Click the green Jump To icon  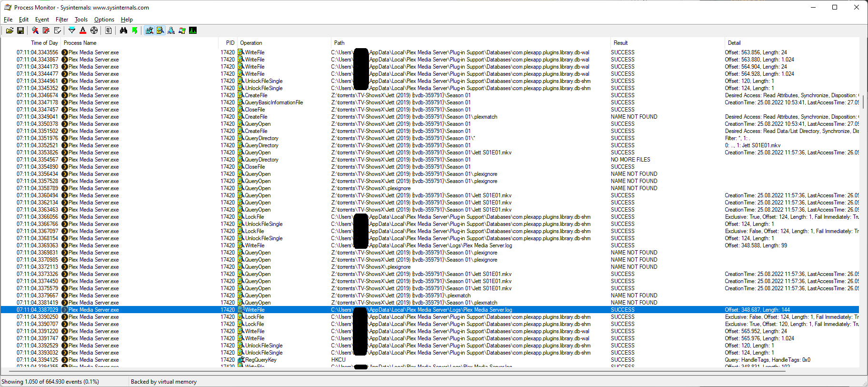(x=135, y=31)
